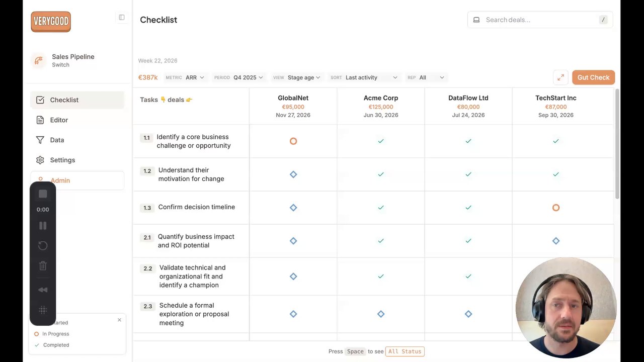Collapse the sidebar panel icon
The height and width of the screenshot is (362, 644).
[122, 17]
